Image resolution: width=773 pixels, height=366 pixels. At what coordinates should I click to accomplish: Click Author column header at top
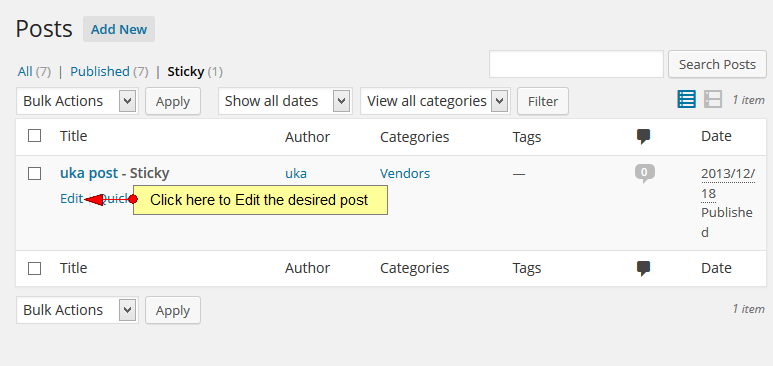click(308, 137)
